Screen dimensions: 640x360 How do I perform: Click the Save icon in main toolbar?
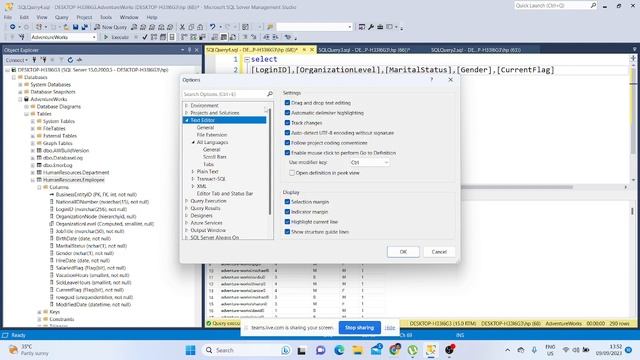(76, 27)
